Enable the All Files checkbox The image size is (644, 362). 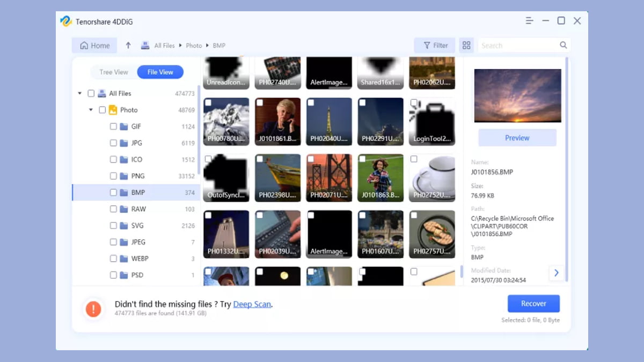91,93
